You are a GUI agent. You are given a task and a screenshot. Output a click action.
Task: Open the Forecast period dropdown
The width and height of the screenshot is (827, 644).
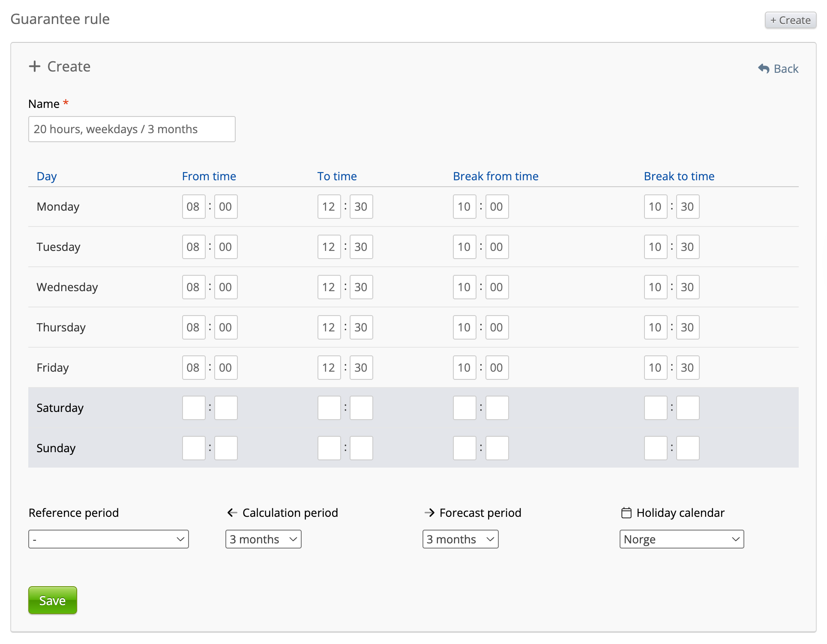460,539
